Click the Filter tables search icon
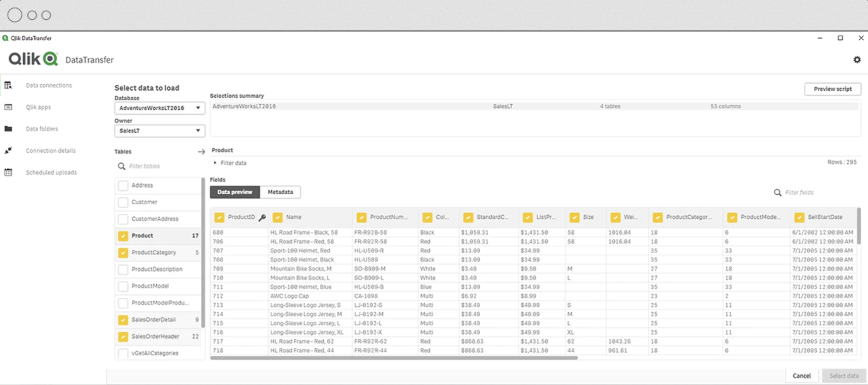 click(121, 166)
